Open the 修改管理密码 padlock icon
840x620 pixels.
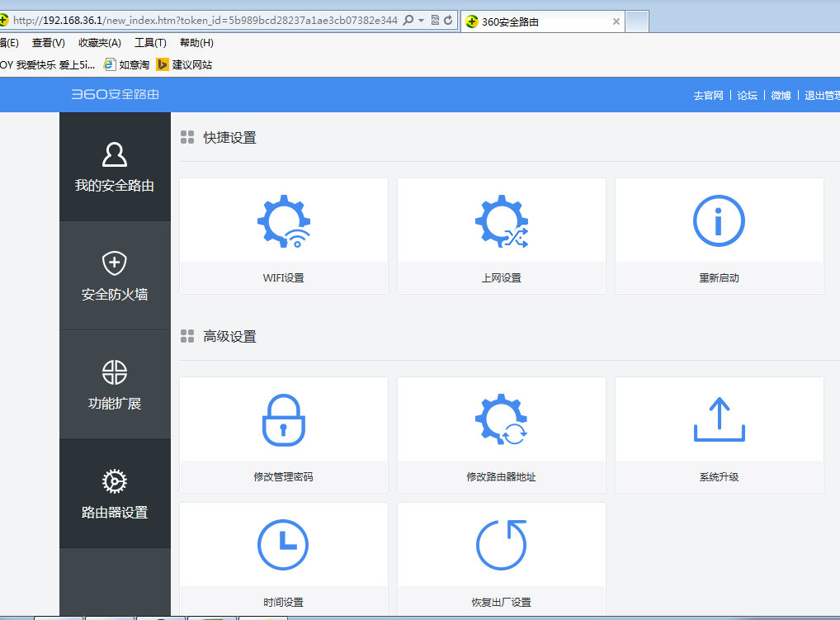coord(283,420)
